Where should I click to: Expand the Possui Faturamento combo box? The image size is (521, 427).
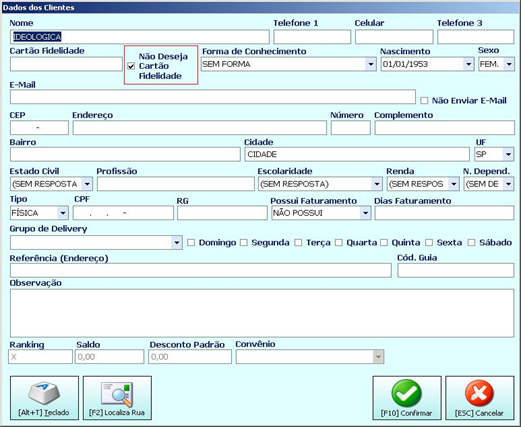pos(365,213)
